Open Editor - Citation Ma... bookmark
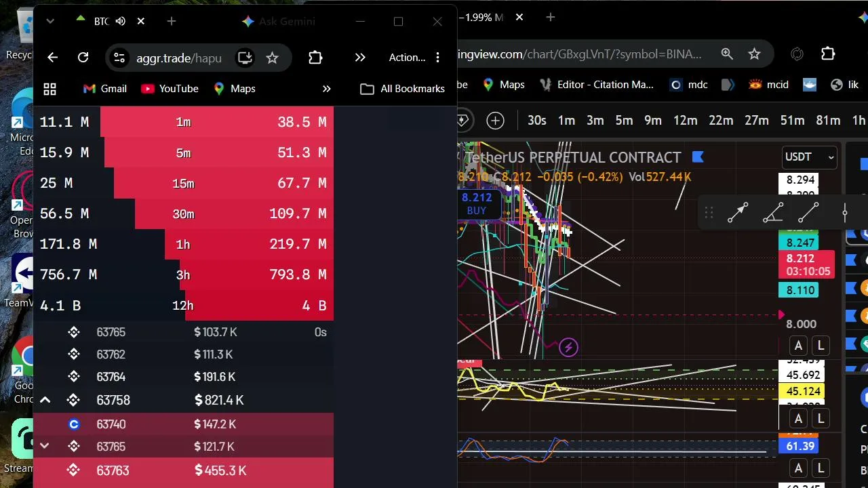Viewport: 868px width, 488px height. [x=597, y=85]
